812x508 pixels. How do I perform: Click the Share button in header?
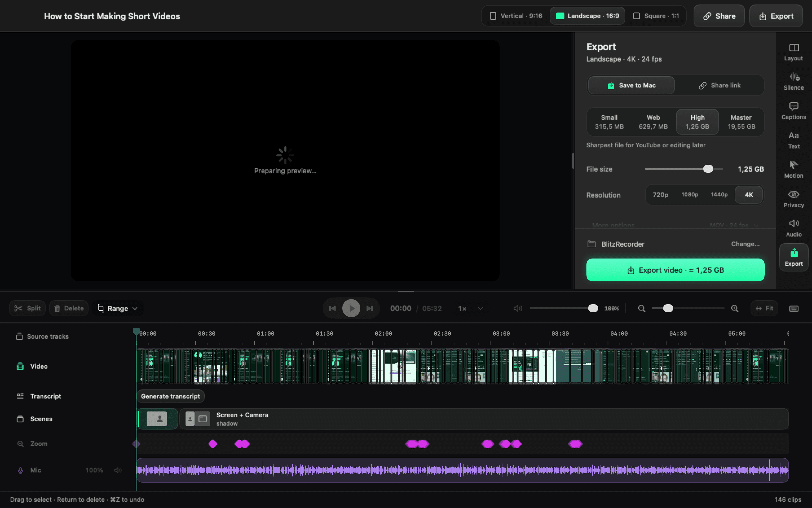[719, 16]
